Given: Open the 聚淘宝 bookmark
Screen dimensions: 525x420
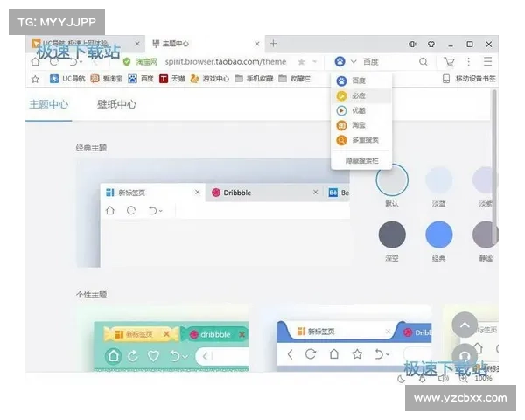Looking at the screenshot, I should tap(107, 79).
